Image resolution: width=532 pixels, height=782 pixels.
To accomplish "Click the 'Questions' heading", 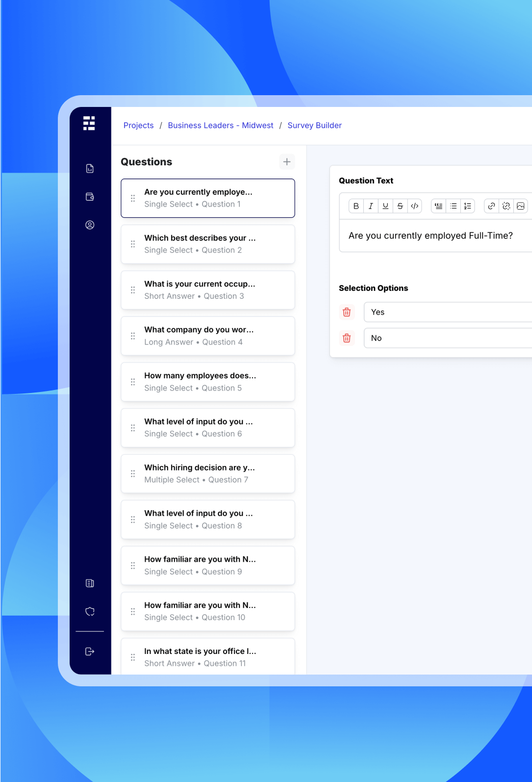I will pyautogui.click(x=146, y=162).
